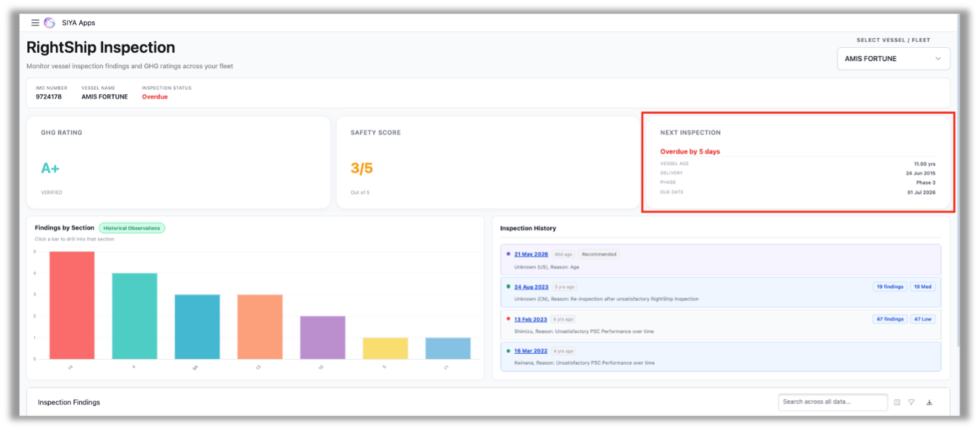The image size is (980, 430).
Task: Click the IMO number 9724178
Action: tap(48, 97)
